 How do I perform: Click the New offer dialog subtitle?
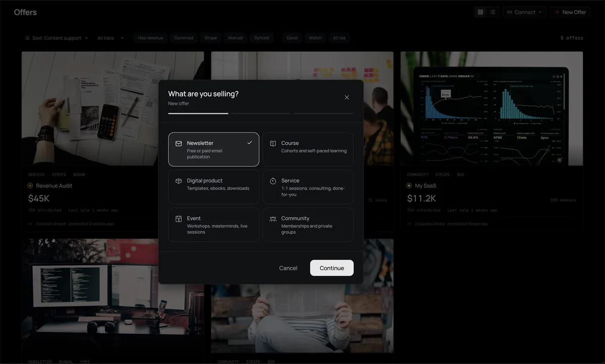(178, 103)
